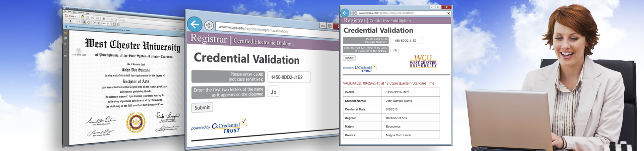Minimize the right browser window

(x=433, y=7)
